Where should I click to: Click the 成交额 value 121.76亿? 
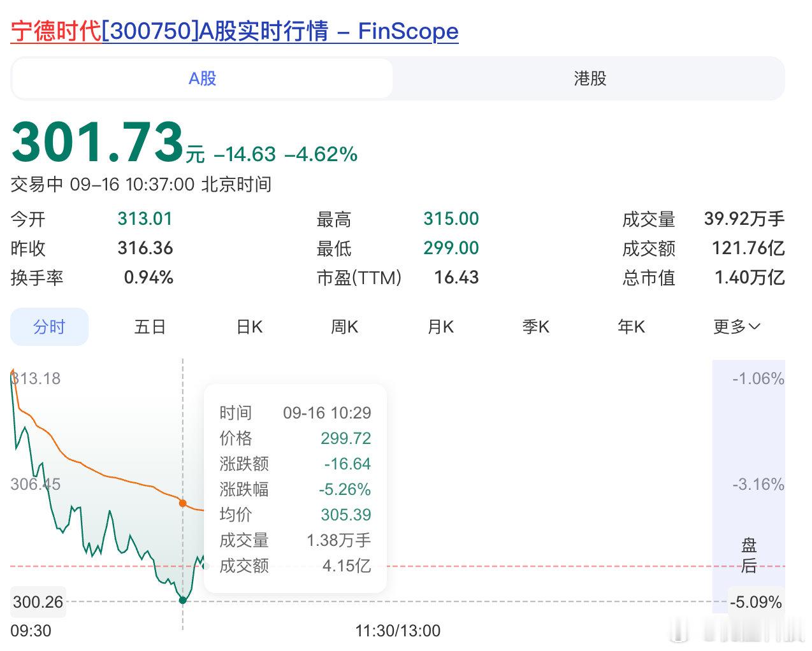748,248
